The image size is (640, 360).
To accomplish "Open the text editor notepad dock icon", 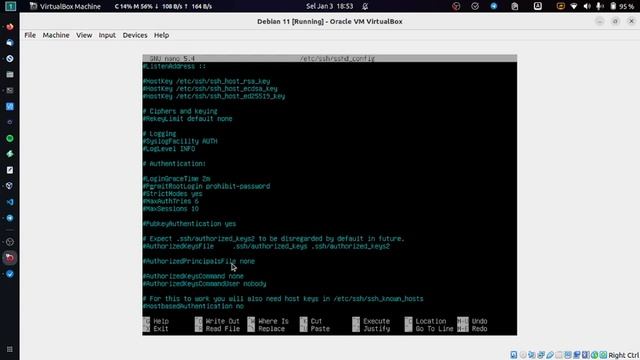I will (10, 170).
